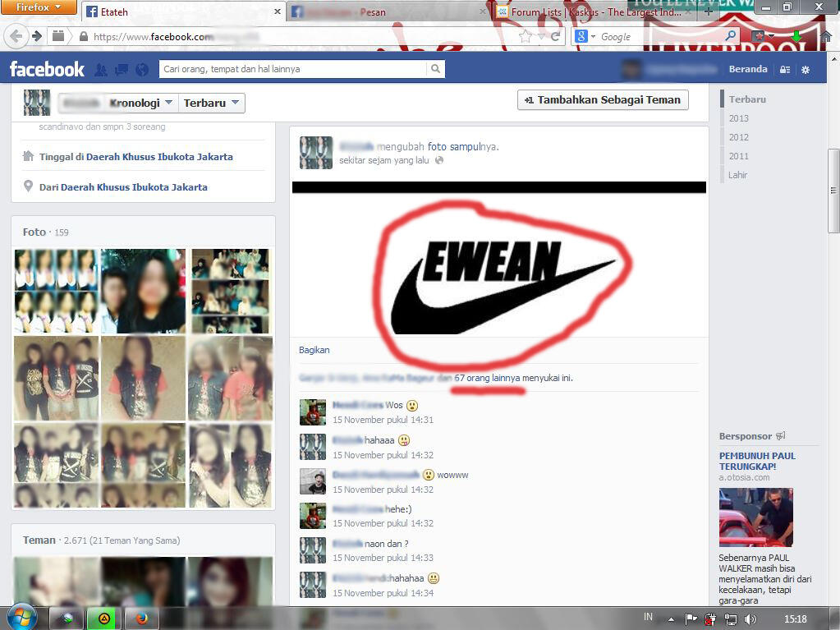Open the 67 orang lainnya likes link
Viewport: 840px width, 630px height.
[487, 378]
